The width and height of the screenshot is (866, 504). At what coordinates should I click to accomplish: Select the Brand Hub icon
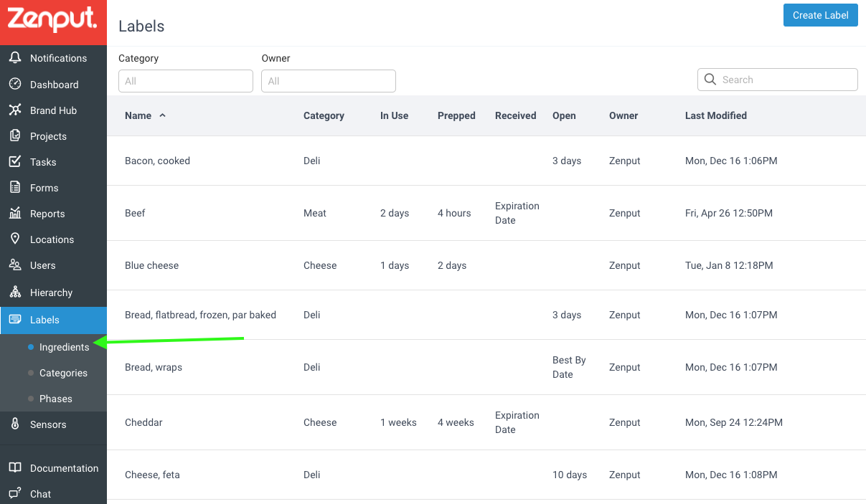point(15,110)
